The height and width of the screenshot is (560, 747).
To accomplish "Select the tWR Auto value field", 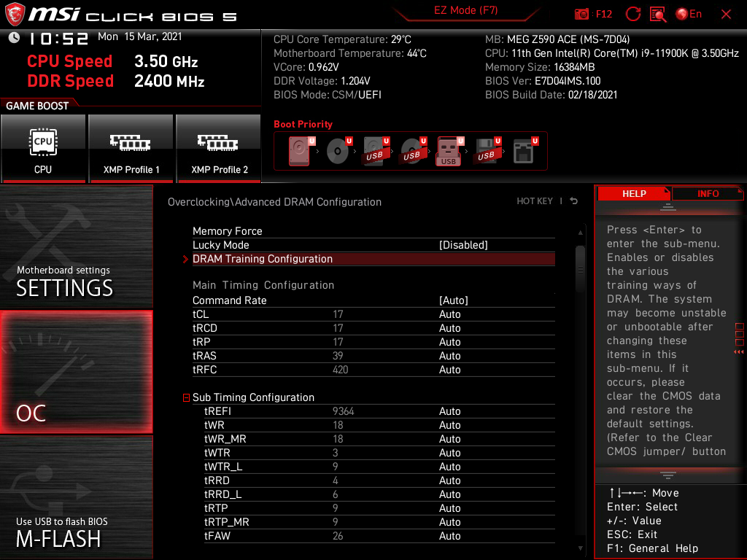I will [x=449, y=425].
